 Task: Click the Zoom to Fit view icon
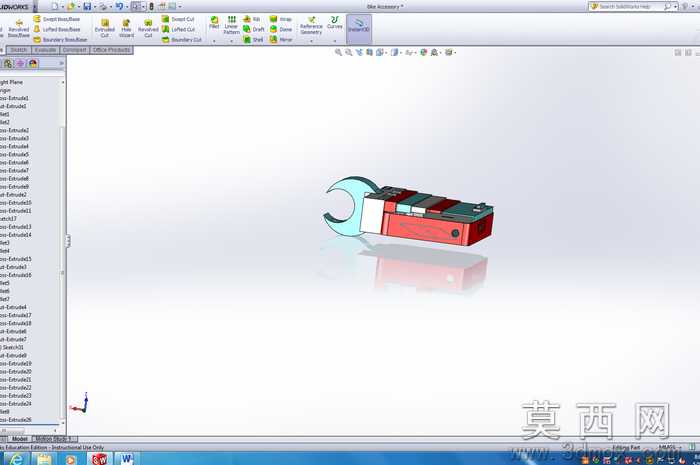pos(338,53)
